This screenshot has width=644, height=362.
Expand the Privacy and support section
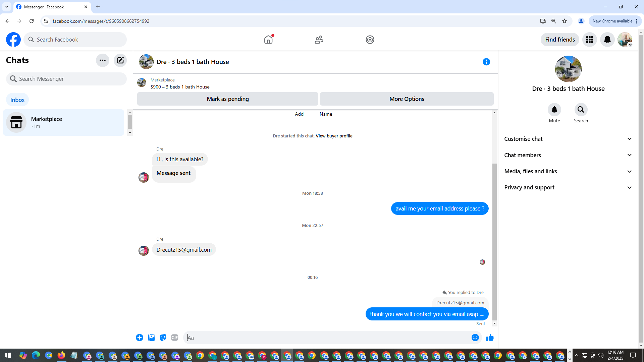[x=568, y=187]
